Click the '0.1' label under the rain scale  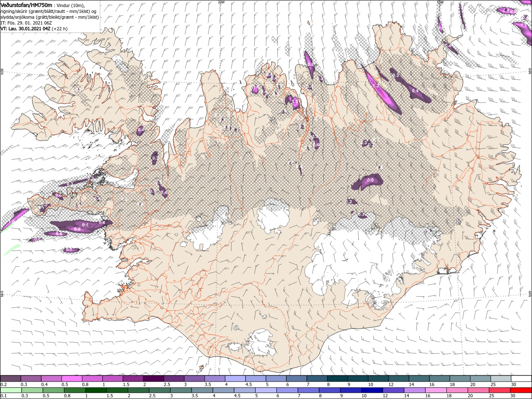4,396
